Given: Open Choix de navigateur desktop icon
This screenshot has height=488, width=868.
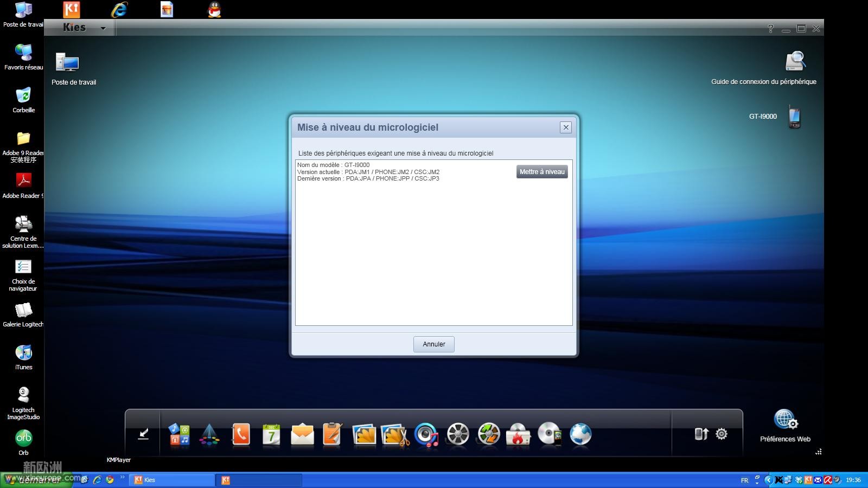Looking at the screenshot, I should pos(23,267).
